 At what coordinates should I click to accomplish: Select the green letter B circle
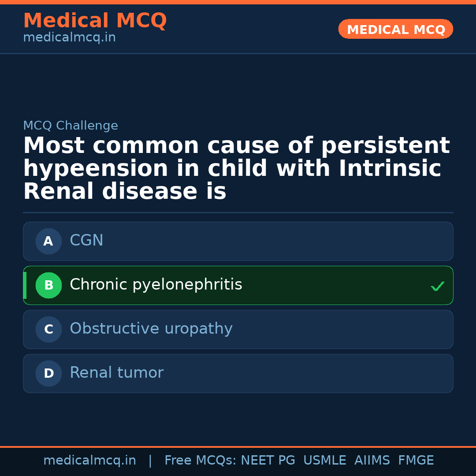coord(48,286)
